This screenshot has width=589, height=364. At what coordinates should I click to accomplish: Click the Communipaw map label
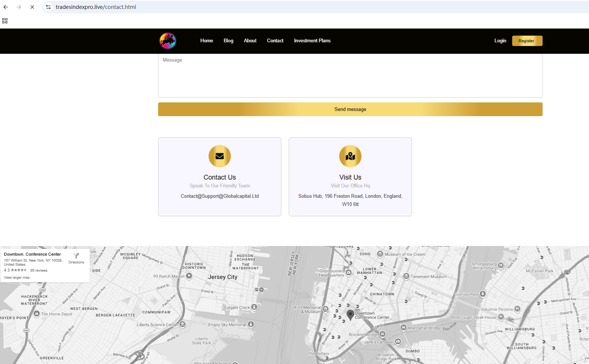click(156, 312)
